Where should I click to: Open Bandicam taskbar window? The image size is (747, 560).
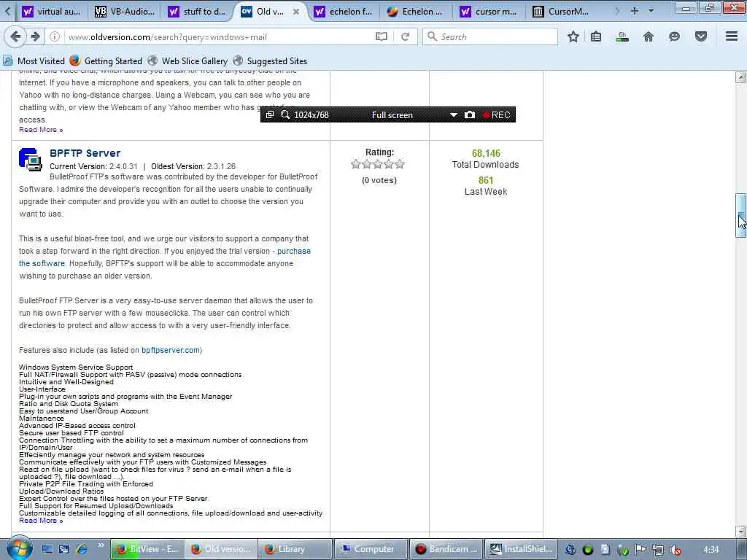coord(446,550)
